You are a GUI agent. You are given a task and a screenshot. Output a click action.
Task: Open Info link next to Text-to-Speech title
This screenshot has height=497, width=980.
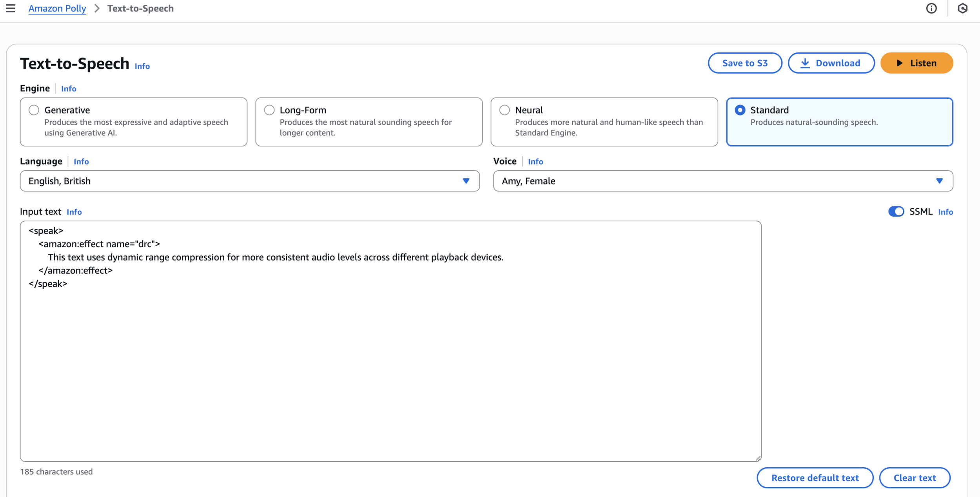click(142, 66)
